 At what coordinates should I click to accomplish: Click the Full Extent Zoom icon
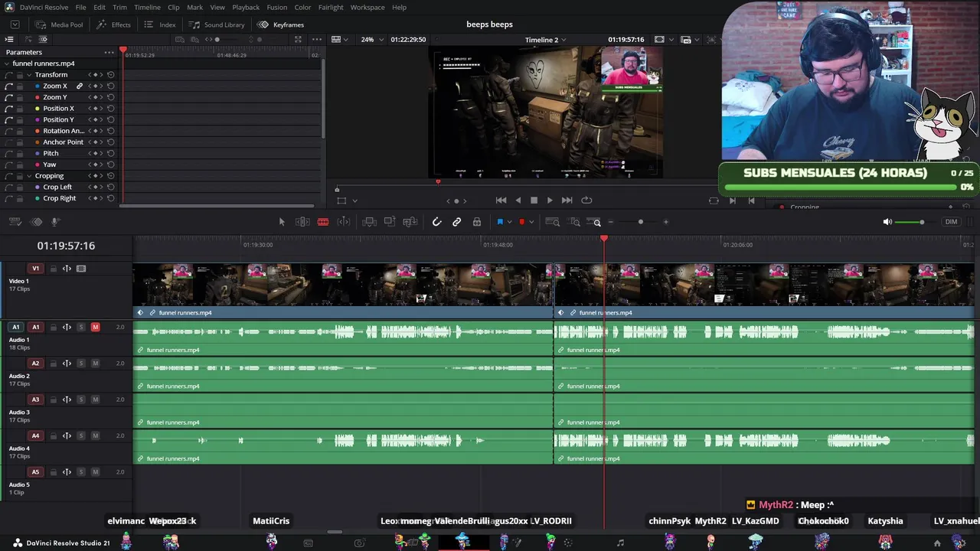[x=552, y=222]
